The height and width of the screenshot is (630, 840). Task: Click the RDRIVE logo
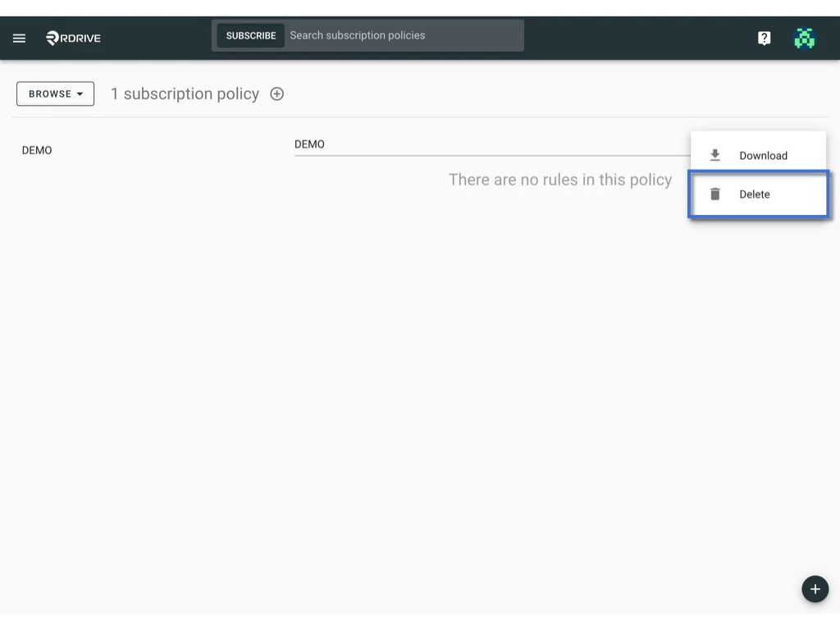[72, 38]
